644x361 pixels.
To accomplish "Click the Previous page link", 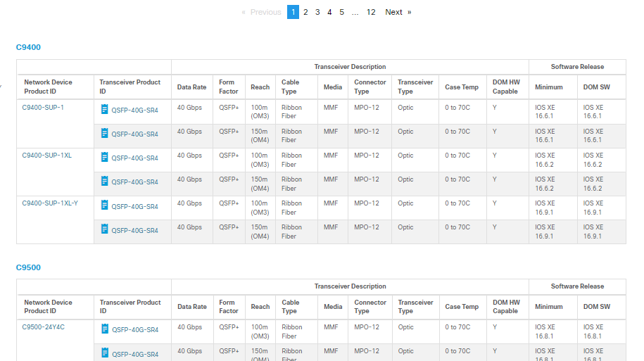I will [262, 13].
